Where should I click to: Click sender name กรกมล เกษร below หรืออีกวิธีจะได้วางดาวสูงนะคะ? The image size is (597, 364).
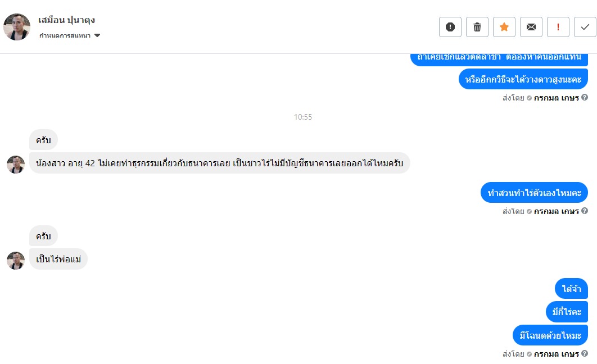tap(556, 98)
